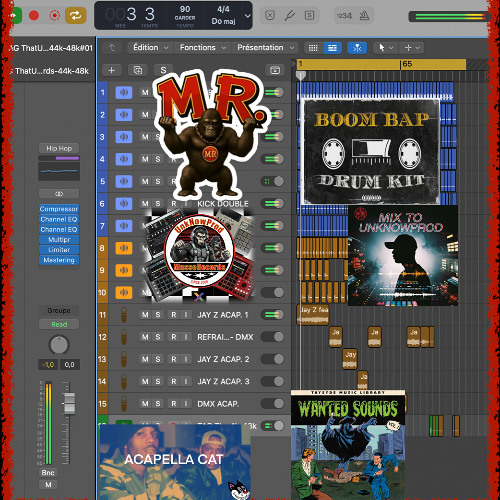Open the Tuner icon
This screenshot has width=500, height=500.
(x=289, y=15)
